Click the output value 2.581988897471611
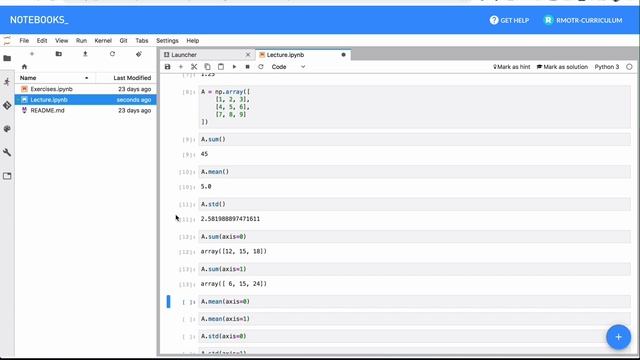The height and width of the screenshot is (360, 640). pyautogui.click(x=230, y=219)
